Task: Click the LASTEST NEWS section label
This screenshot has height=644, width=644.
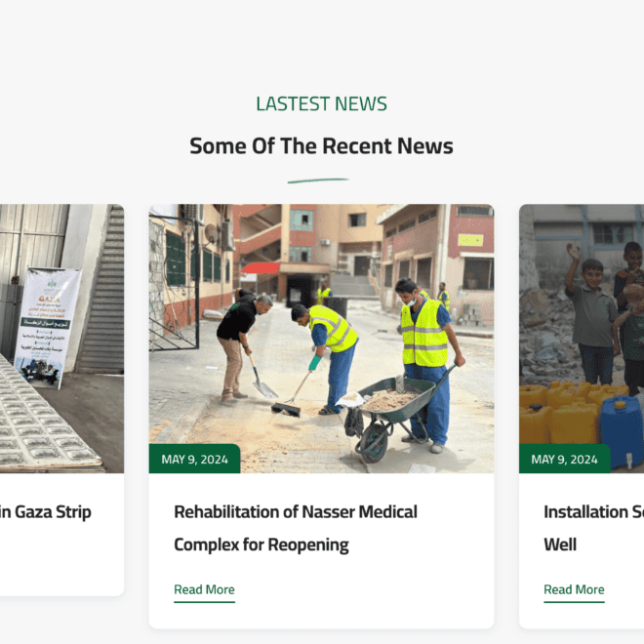Action: [x=322, y=103]
